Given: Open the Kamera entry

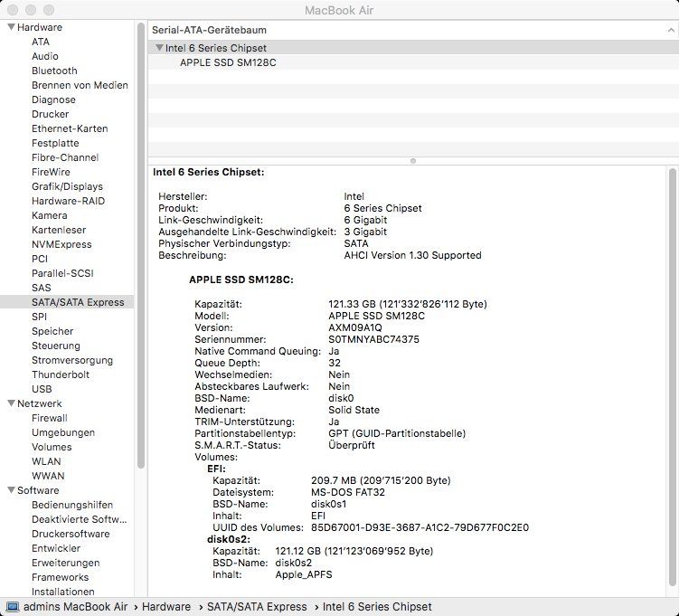Looking at the screenshot, I should pyautogui.click(x=50, y=215).
